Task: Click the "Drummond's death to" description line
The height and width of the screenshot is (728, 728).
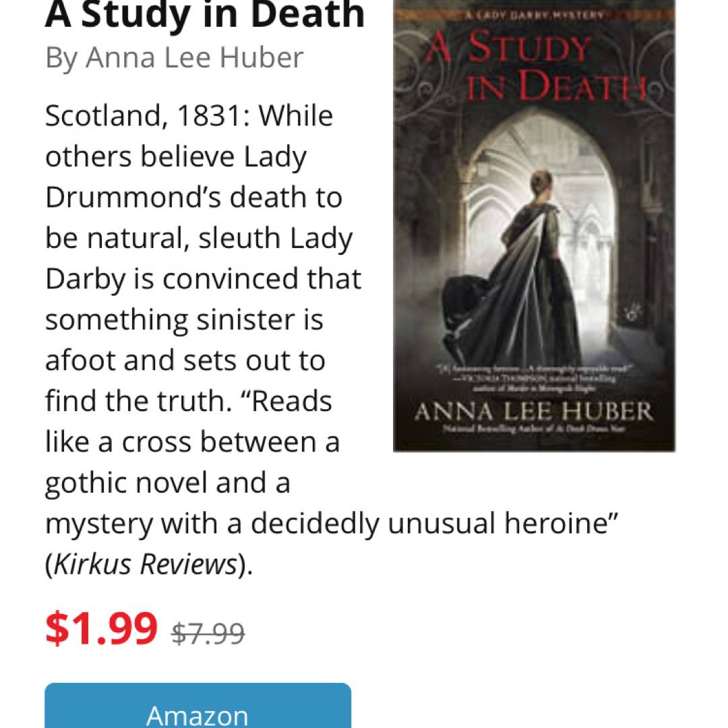Action: pos(193,198)
